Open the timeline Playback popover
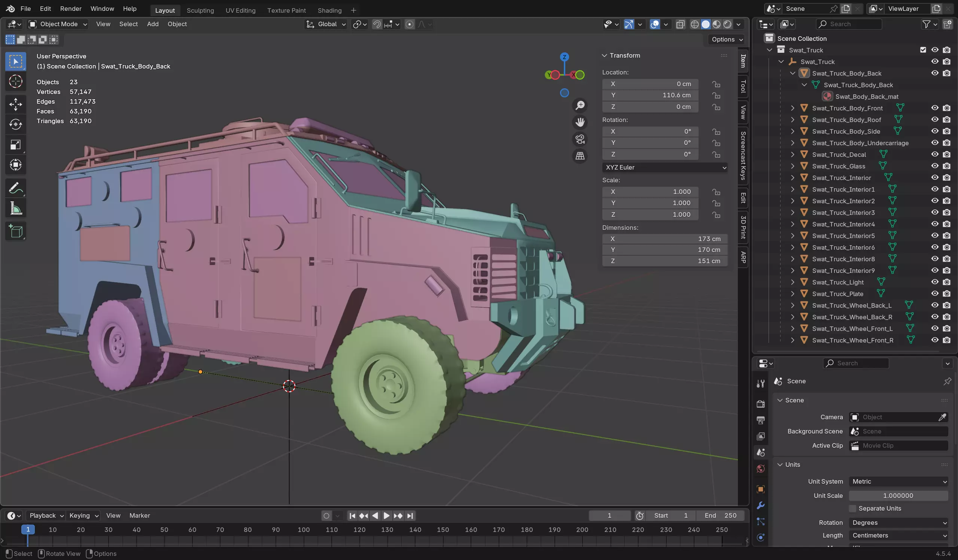 pyautogui.click(x=46, y=515)
